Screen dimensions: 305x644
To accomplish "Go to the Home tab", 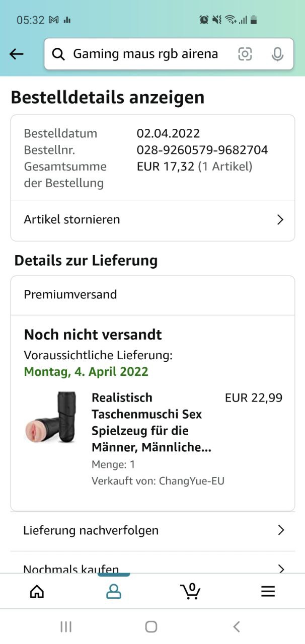I will point(37,591).
